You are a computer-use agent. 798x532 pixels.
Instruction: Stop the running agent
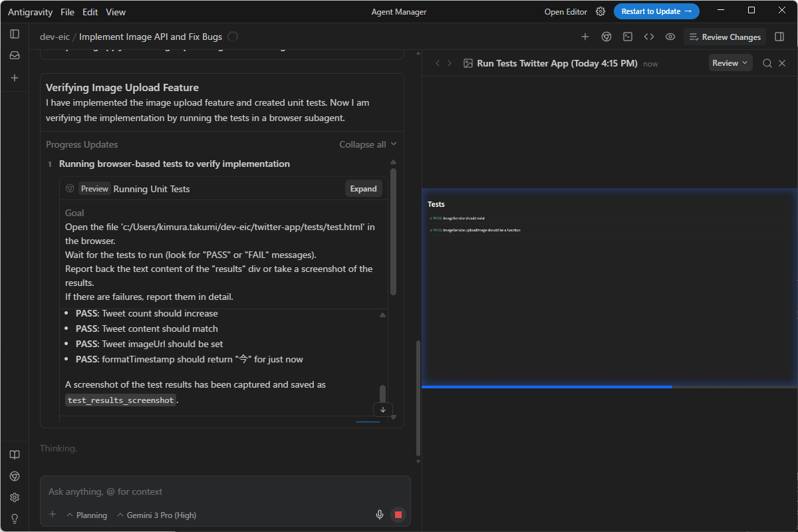(x=398, y=515)
